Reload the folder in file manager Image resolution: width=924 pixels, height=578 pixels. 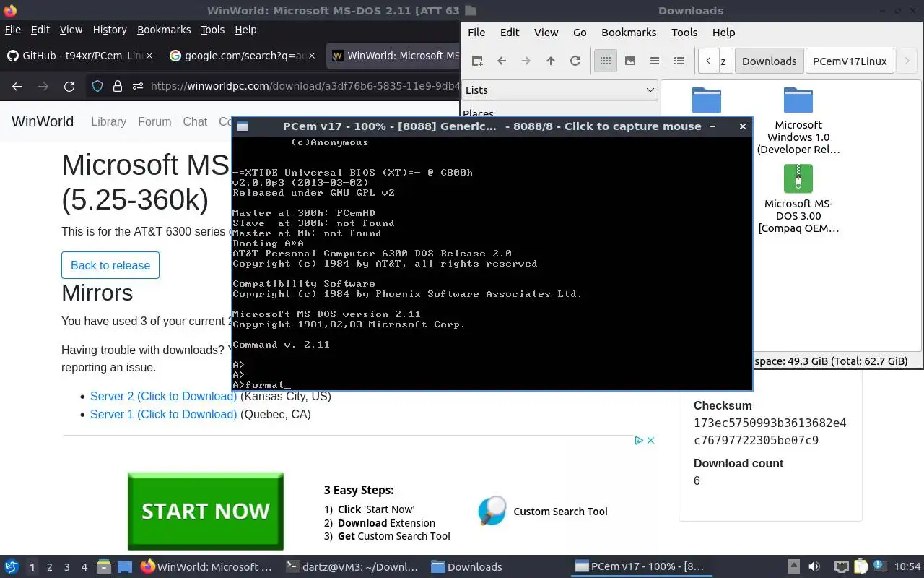pos(575,61)
